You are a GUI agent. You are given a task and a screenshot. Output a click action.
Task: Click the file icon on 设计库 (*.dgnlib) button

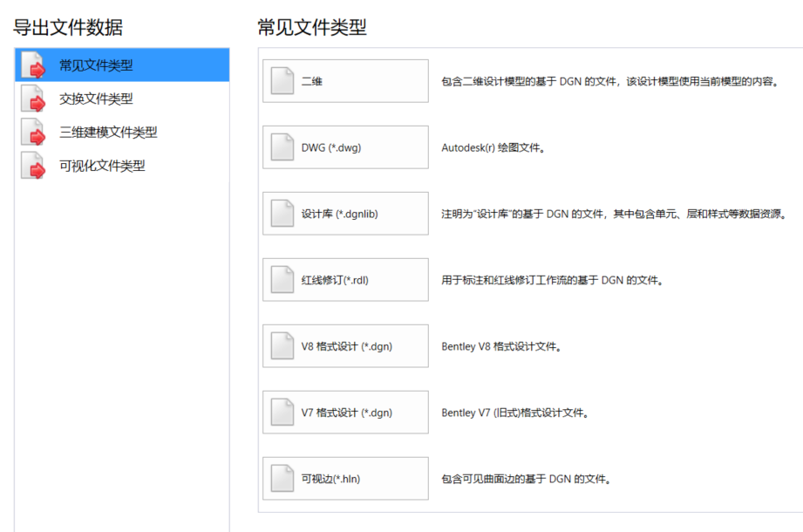click(282, 214)
